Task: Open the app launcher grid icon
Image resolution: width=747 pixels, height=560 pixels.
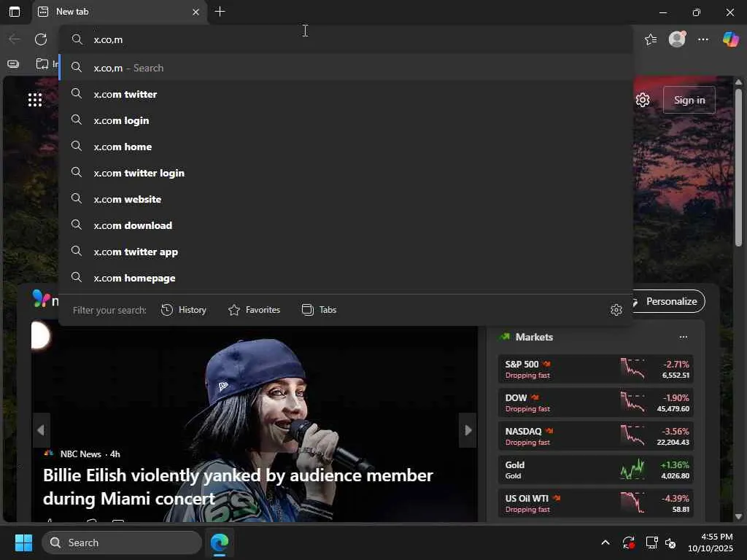Action: (35, 99)
